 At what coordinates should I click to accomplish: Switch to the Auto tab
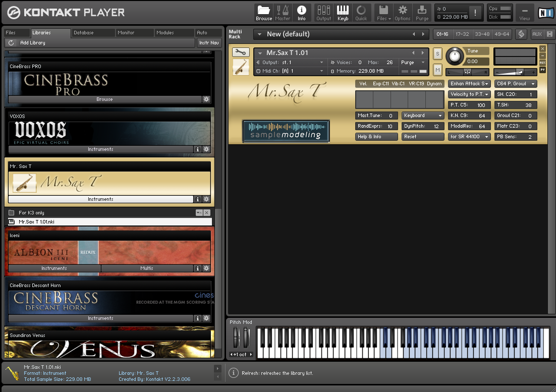pyautogui.click(x=208, y=33)
